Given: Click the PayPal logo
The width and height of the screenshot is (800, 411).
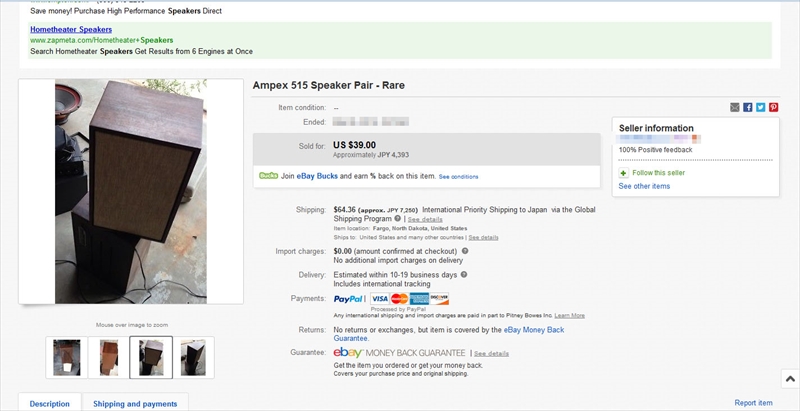Looking at the screenshot, I should coord(348,299).
